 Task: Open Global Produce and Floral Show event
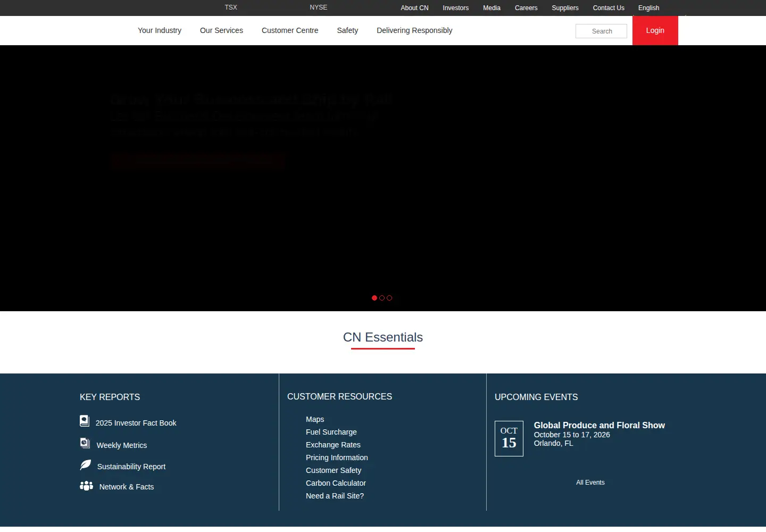point(600,425)
